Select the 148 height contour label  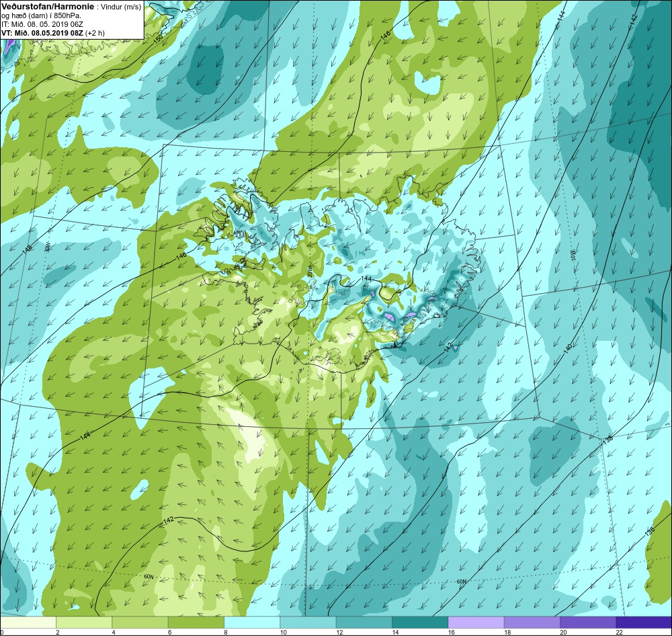(28, 250)
